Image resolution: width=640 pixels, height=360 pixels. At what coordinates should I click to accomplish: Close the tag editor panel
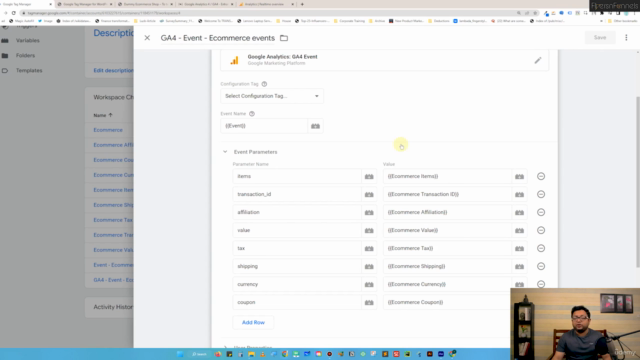click(x=147, y=38)
